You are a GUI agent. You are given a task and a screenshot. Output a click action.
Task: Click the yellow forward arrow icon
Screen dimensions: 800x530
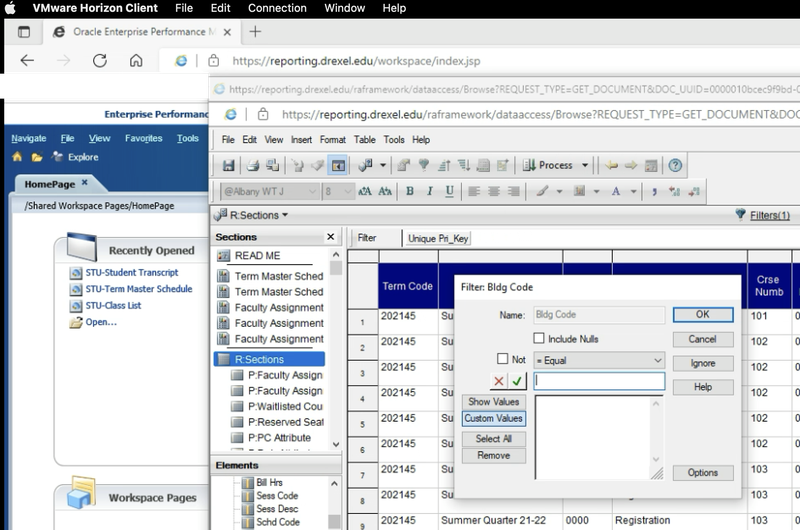[x=631, y=165]
